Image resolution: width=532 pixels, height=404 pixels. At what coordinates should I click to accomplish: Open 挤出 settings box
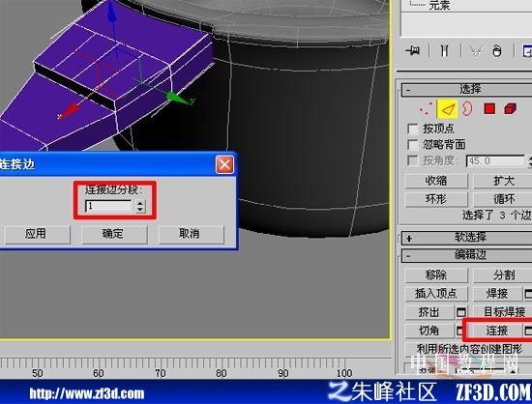tap(461, 312)
